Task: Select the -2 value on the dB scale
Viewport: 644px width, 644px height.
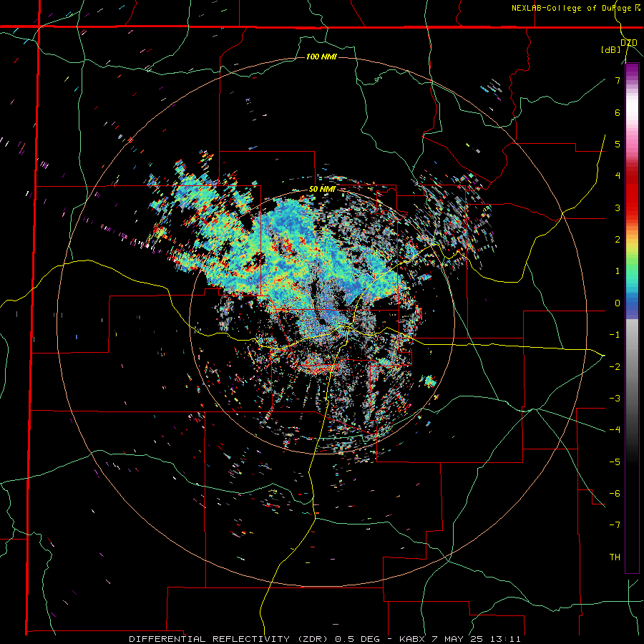Action: (x=615, y=366)
